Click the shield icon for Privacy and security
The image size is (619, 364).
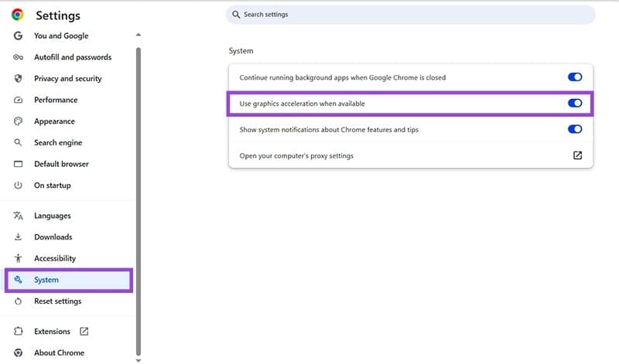click(18, 79)
